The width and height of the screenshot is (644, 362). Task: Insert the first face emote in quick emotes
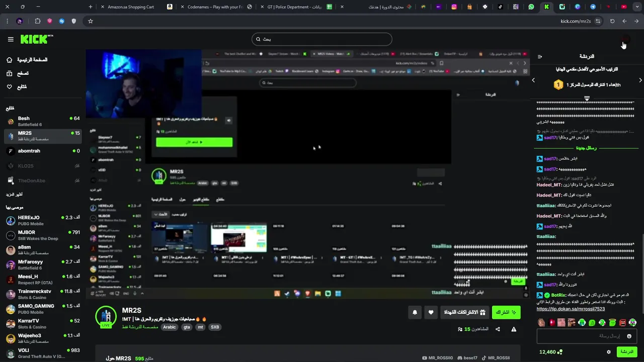tap(541, 322)
